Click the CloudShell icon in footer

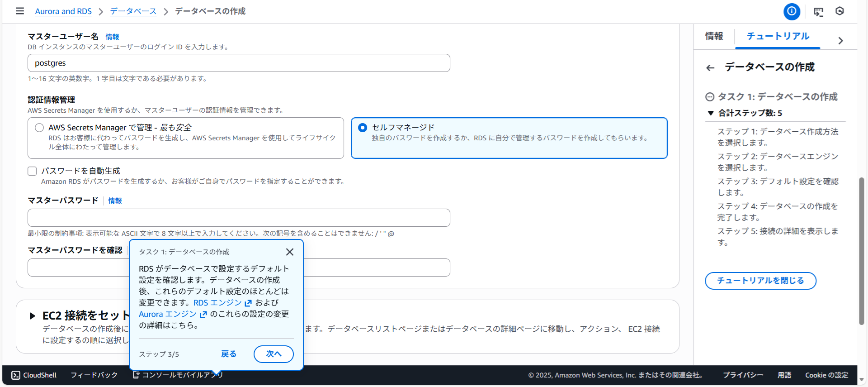pos(16,375)
